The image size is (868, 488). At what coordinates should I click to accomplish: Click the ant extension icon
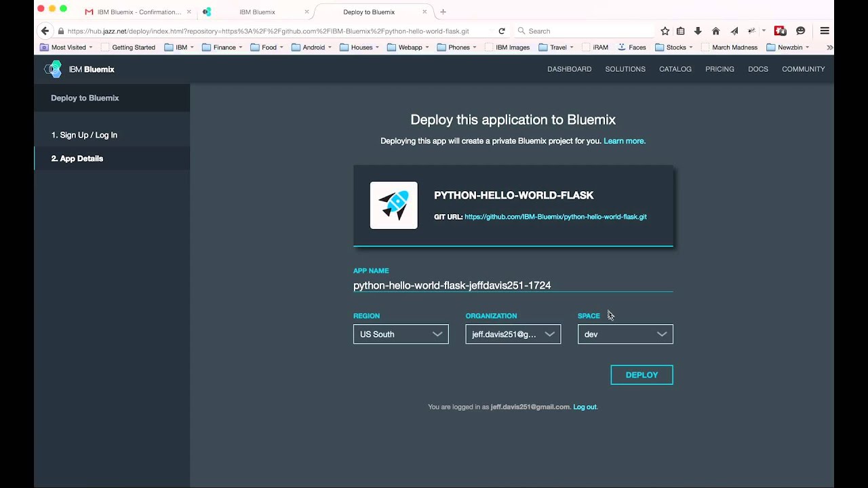(x=751, y=31)
